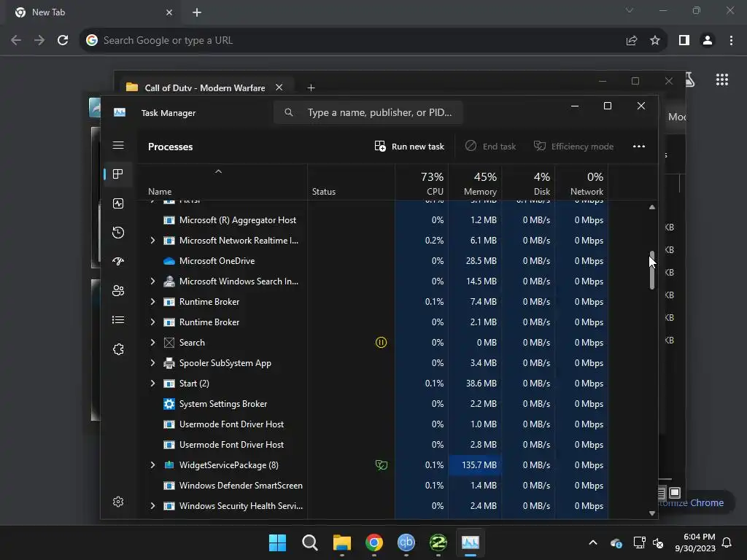Image resolution: width=747 pixels, height=560 pixels.
Task: Open a new Chrome tab with plus button
Action: [197, 12]
